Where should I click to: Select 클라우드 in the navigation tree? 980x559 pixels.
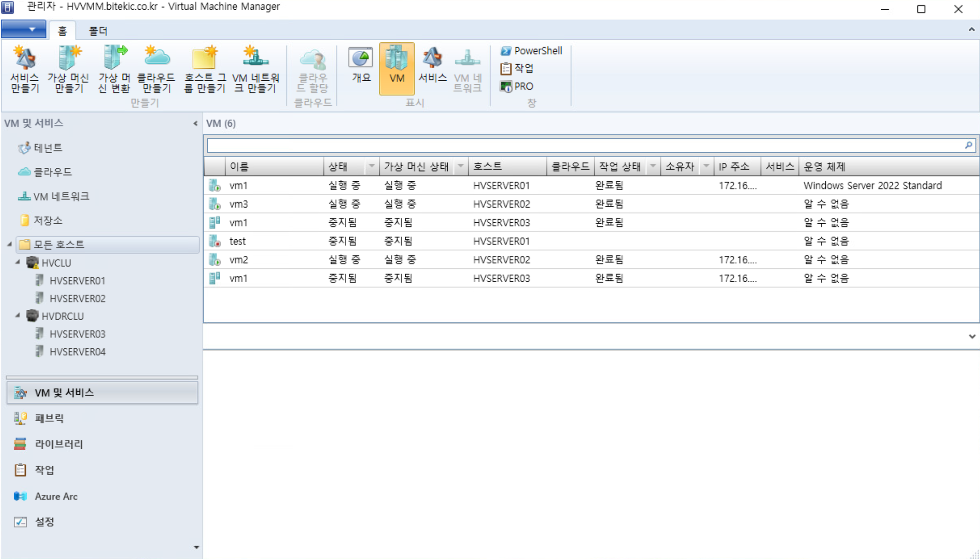45,172
